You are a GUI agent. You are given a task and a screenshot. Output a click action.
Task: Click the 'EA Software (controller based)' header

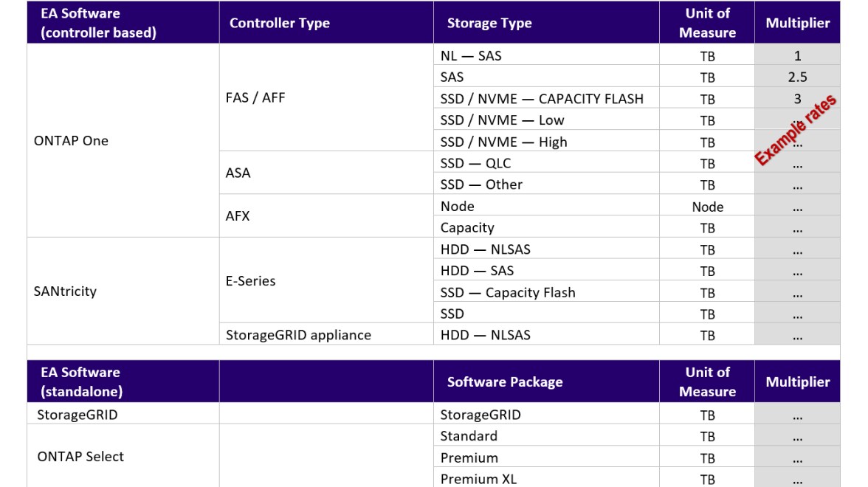click(97, 23)
